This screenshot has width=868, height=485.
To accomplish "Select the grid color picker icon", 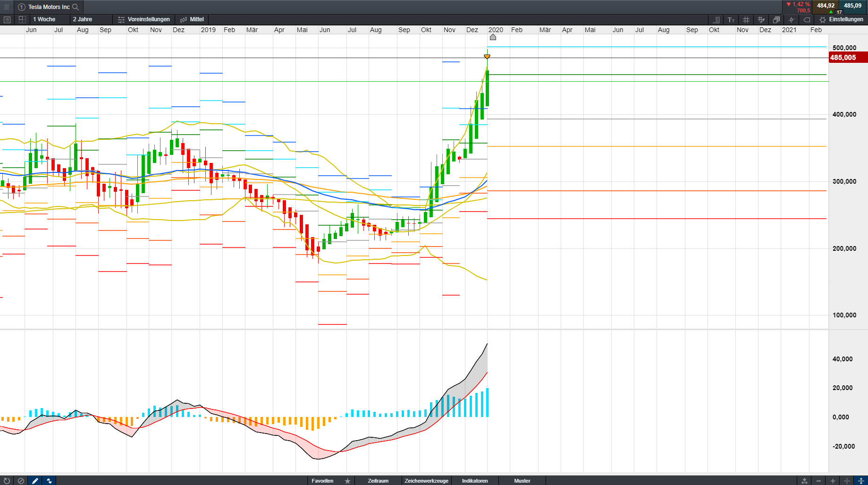I will [x=761, y=20].
